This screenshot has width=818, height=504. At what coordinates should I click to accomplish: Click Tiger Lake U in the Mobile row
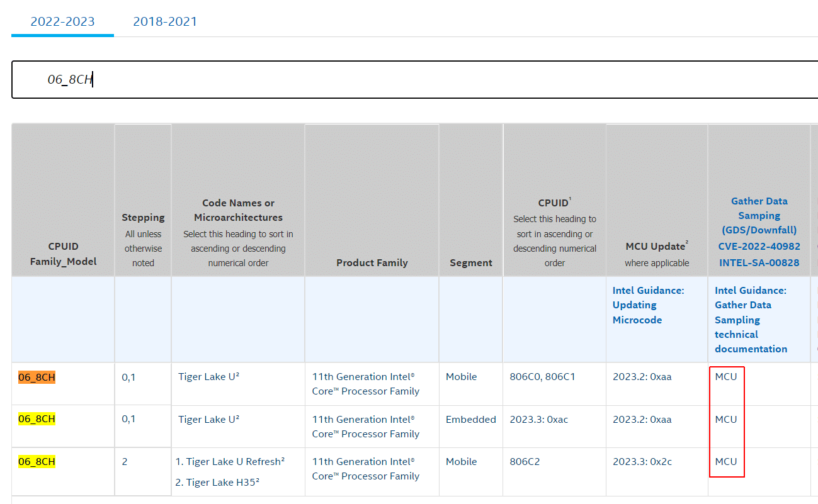pos(208,377)
